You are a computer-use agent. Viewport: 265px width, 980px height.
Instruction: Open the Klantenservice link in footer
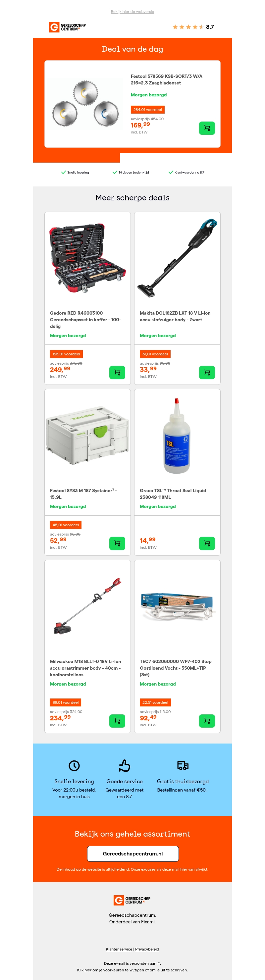pos(119,949)
